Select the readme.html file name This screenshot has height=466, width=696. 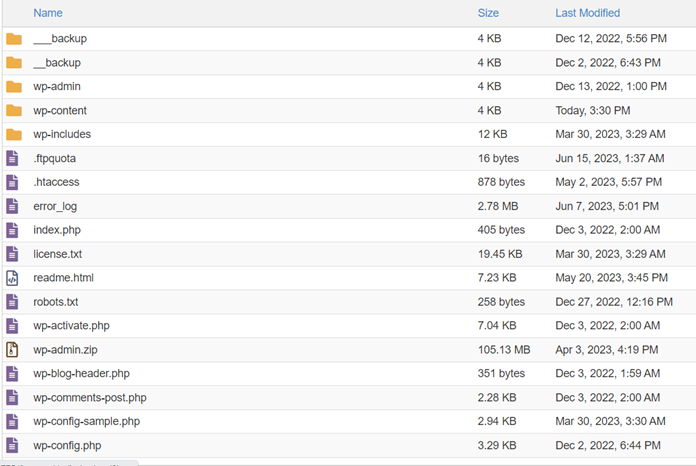click(x=63, y=278)
